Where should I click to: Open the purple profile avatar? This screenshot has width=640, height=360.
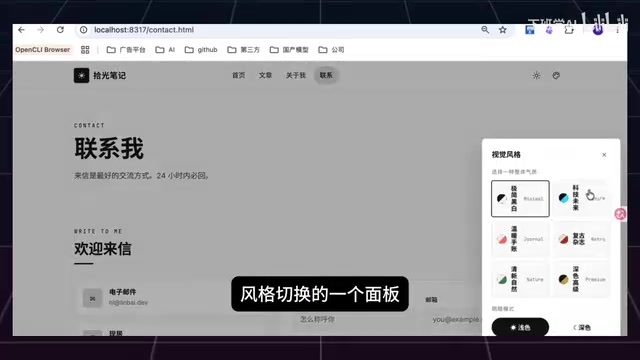pos(598,30)
